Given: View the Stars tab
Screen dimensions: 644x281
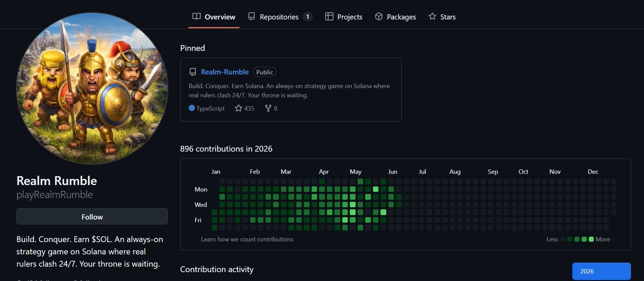Looking at the screenshot, I should pyautogui.click(x=442, y=17).
